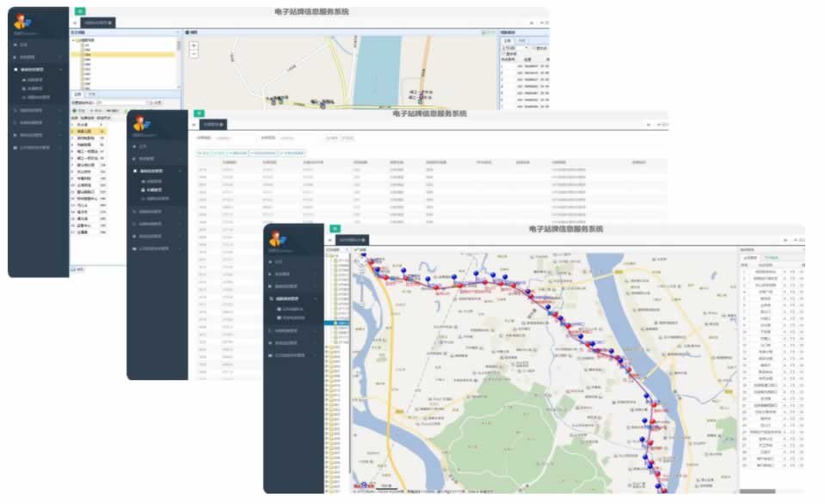Viewport: 825px width, 504px height.
Task: Click green sidebar toggle in table list window
Action: pos(199,114)
